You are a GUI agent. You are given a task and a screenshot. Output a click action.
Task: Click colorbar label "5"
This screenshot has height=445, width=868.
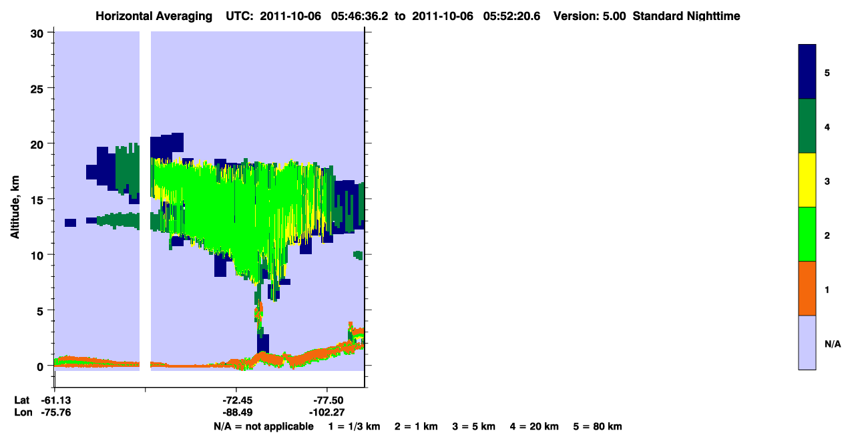pyautogui.click(x=827, y=73)
